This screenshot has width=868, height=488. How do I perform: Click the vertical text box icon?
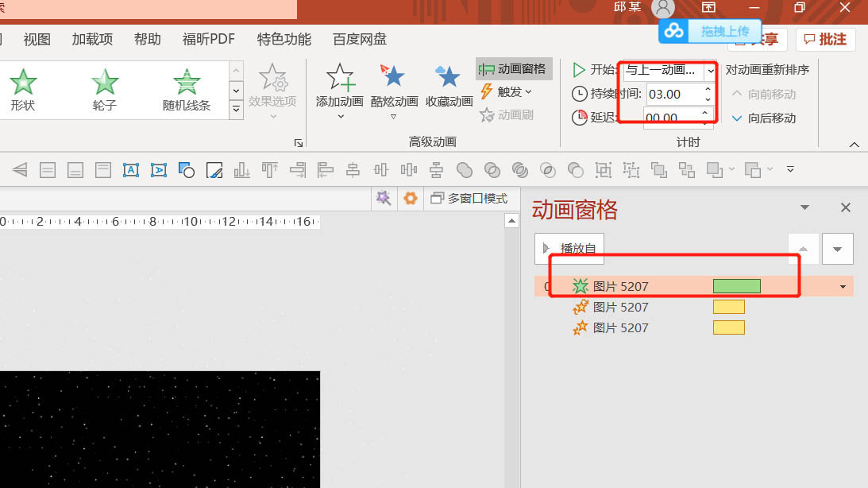point(158,170)
